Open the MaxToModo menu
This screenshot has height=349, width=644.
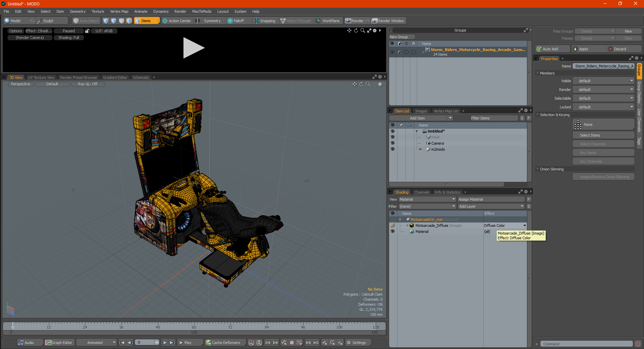[202, 11]
